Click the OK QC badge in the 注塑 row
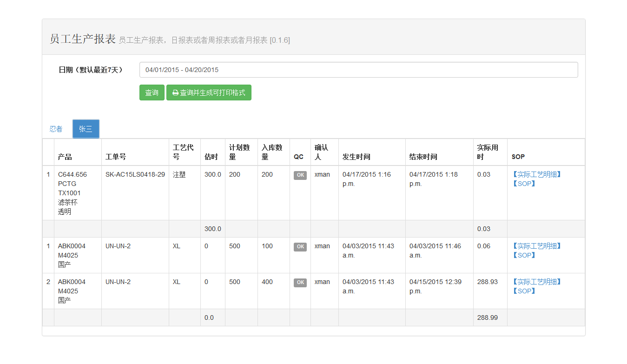 tap(300, 175)
